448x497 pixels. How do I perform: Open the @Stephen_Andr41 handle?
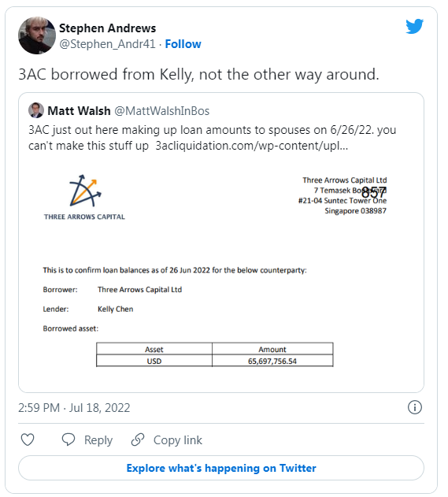click(x=107, y=44)
